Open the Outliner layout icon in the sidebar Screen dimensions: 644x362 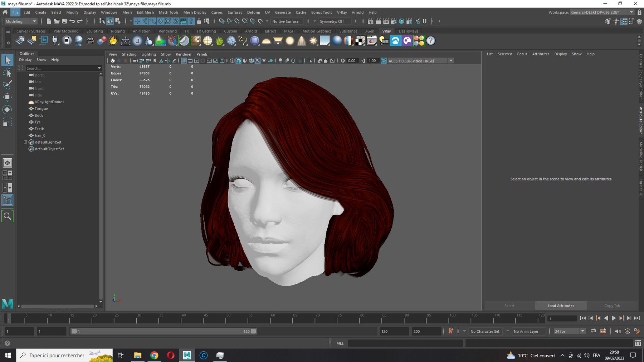click(7, 200)
